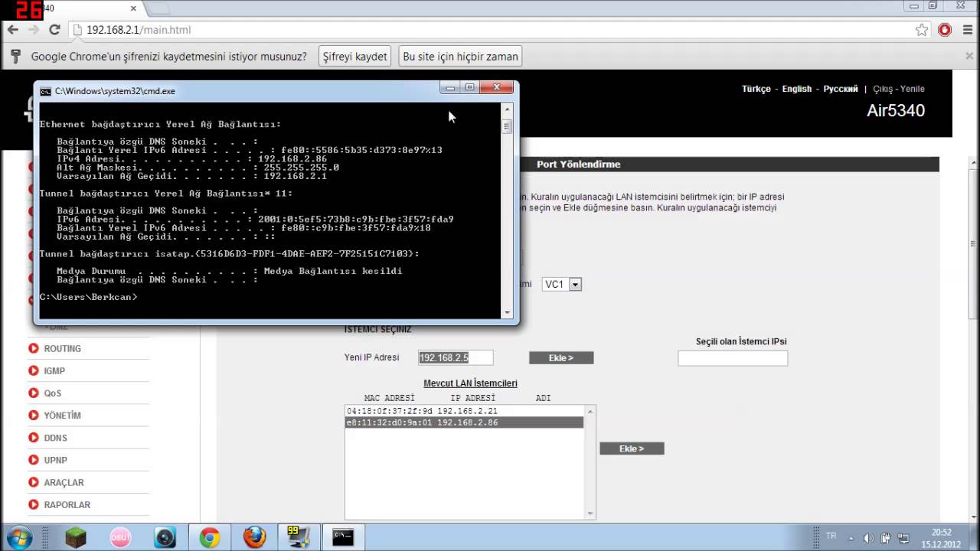Click the Chrome menu button
Viewport: 980px width, 551px height.
point(966,30)
